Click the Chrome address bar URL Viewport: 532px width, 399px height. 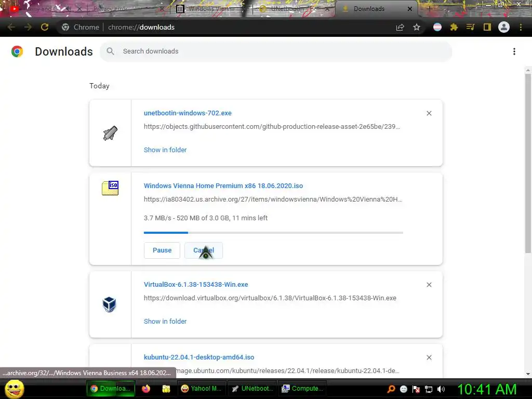[x=141, y=27]
